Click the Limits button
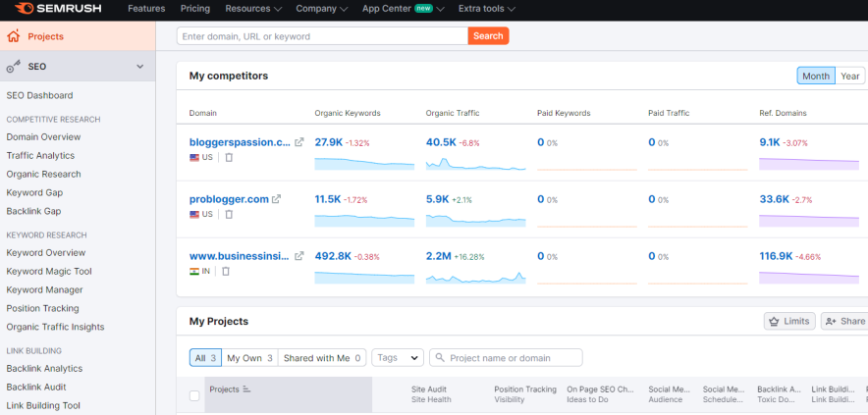This screenshot has height=415, width=868. pyautogui.click(x=789, y=321)
